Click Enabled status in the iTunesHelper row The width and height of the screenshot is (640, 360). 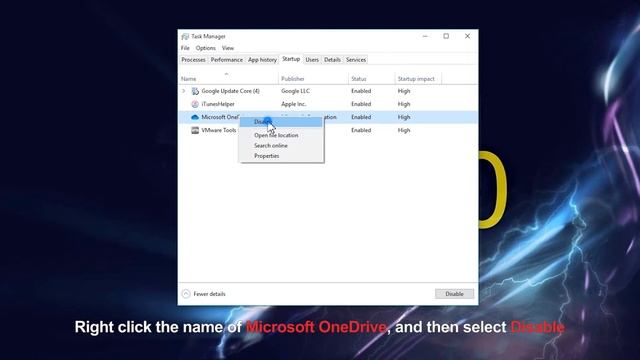361,104
